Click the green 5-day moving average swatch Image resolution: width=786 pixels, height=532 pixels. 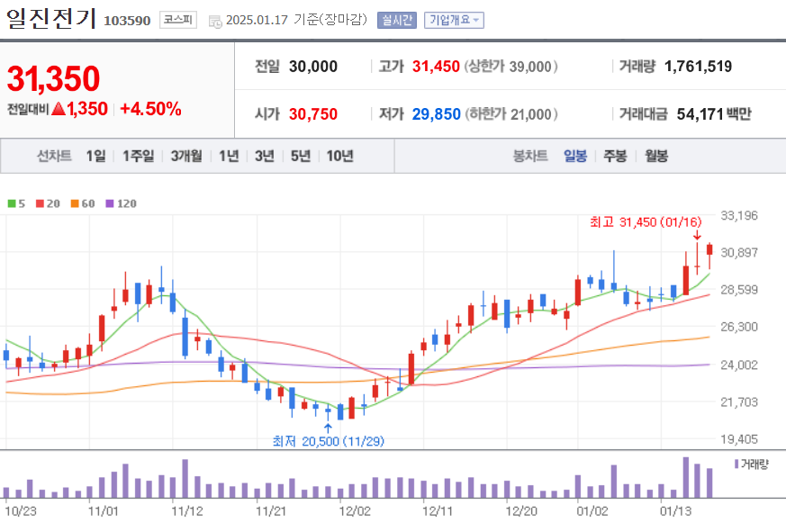[12, 203]
